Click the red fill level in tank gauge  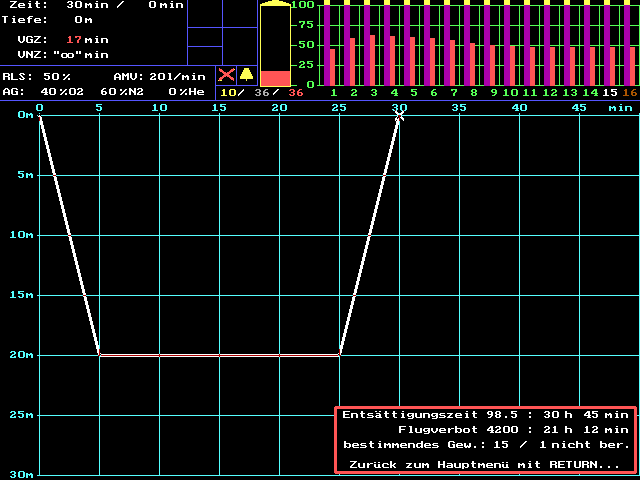pos(275,78)
